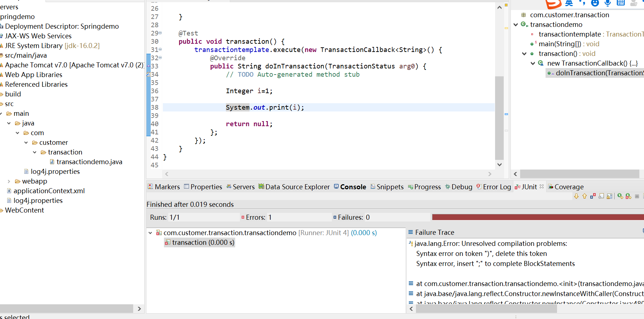Switch to the Console tab
The image size is (644, 319).
click(x=353, y=187)
